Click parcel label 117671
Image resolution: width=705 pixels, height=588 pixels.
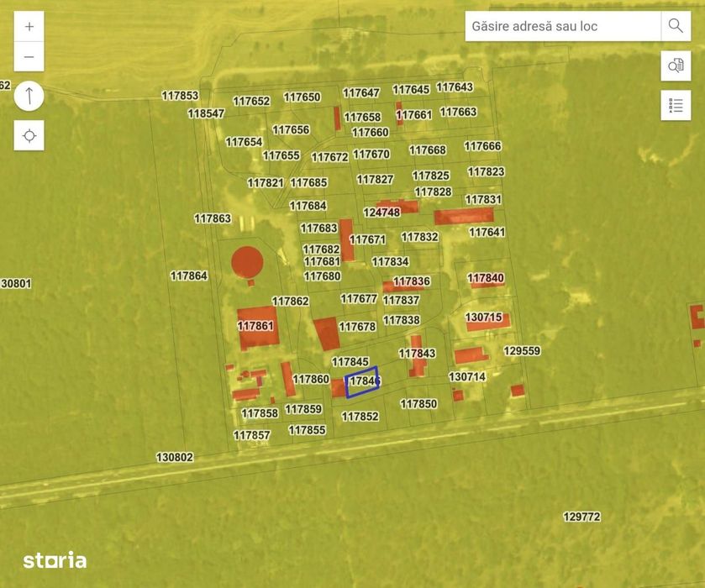[x=367, y=239]
